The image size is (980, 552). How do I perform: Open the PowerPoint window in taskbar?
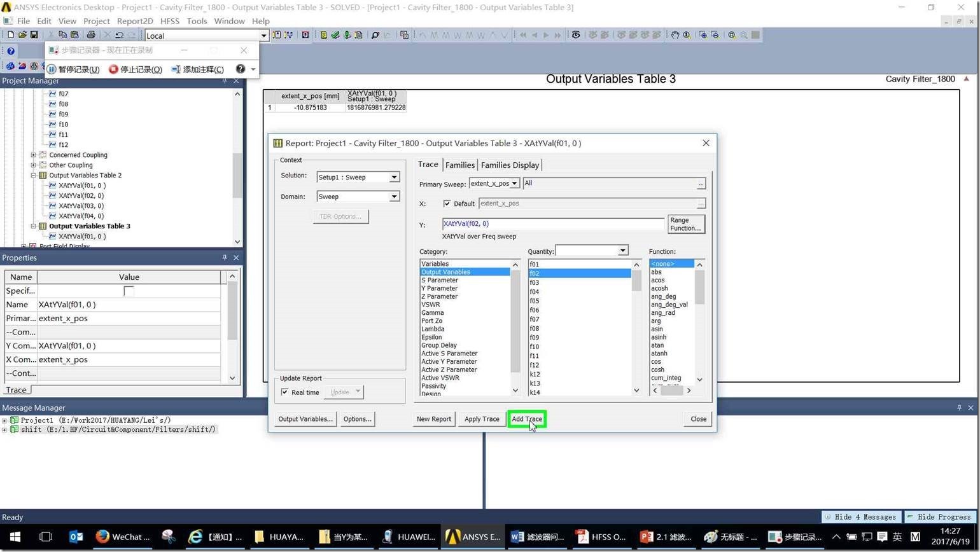tap(666, 537)
